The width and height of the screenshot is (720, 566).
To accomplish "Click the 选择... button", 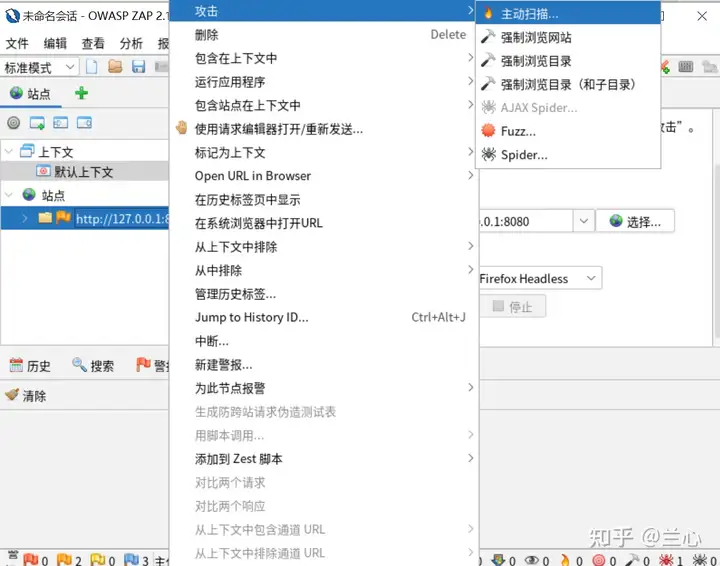I will point(635,221).
